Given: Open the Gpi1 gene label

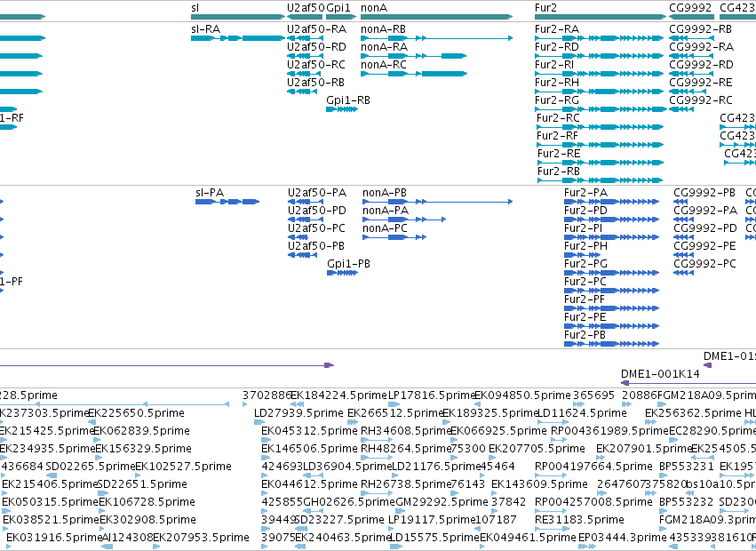Looking at the screenshot, I should coord(338,8).
